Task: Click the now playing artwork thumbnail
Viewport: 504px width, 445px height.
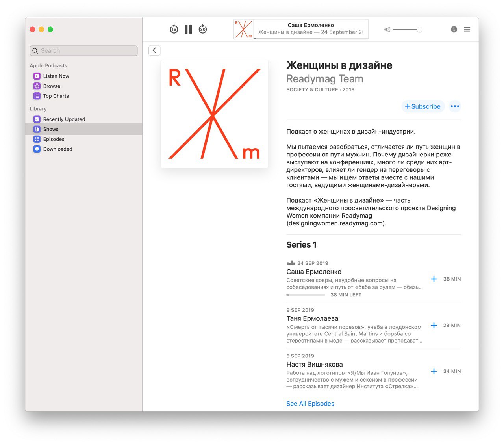Action: pos(244,29)
